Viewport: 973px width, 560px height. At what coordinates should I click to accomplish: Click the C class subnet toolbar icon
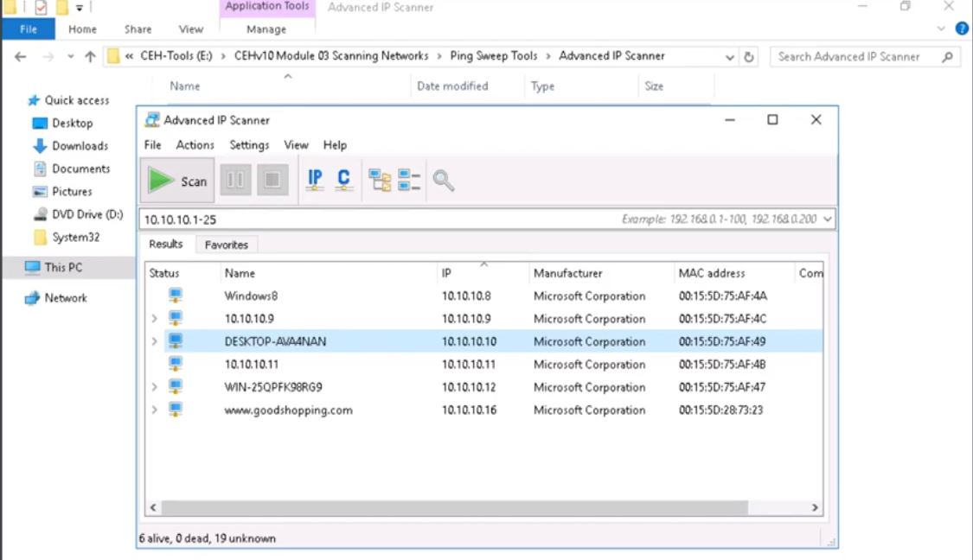click(x=343, y=180)
